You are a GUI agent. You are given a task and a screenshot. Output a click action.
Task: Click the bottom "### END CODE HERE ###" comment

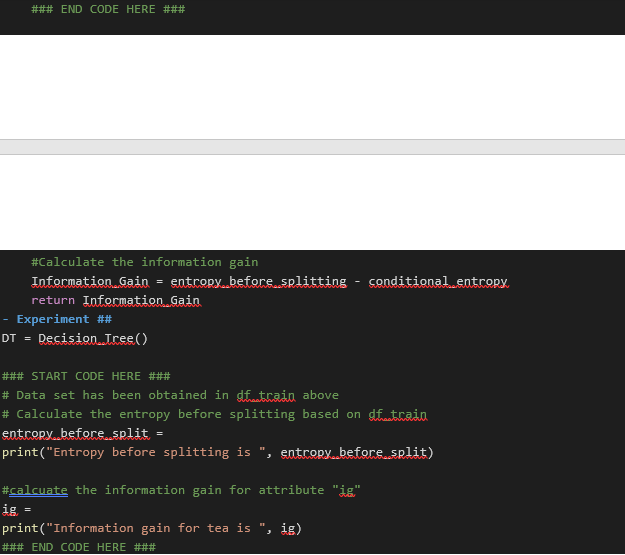click(79, 547)
